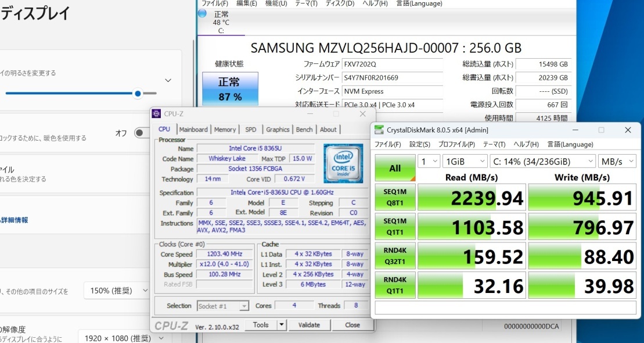This screenshot has width=644, height=343.
Task: Expand the brightness section chevron
Action: click(x=168, y=80)
